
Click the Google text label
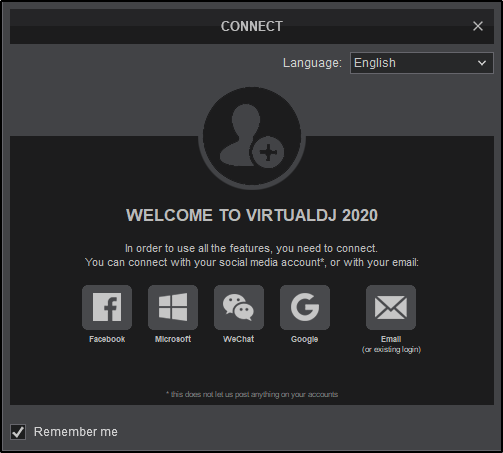[304, 340]
